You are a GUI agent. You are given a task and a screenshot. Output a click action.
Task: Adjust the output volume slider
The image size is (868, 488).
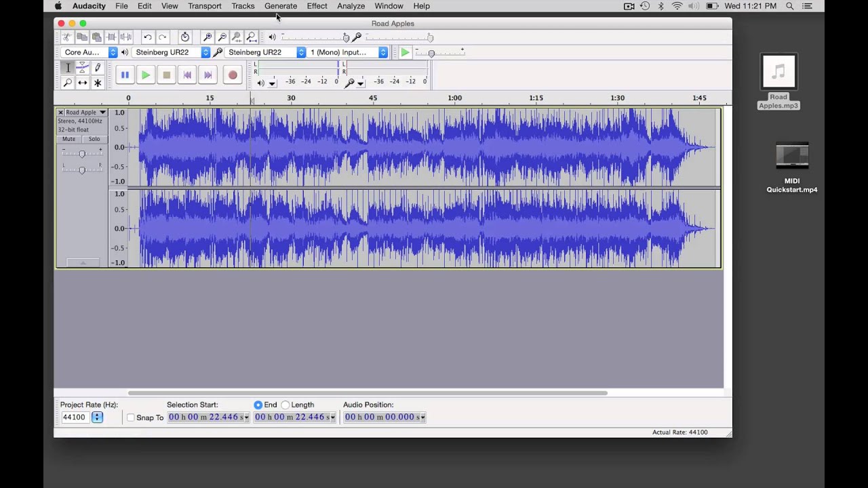coord(313,37)
